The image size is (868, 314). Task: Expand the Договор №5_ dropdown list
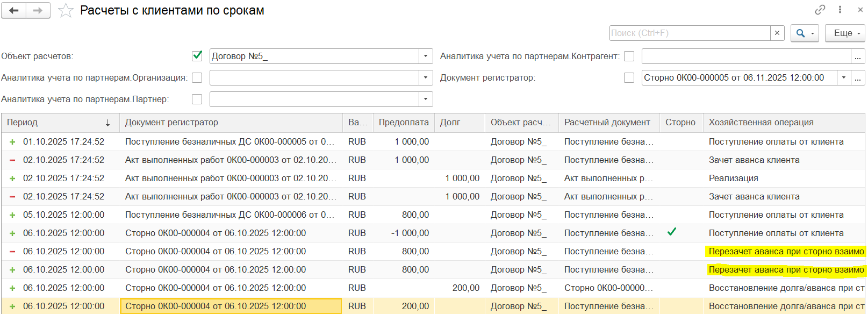tap(426, 56)
